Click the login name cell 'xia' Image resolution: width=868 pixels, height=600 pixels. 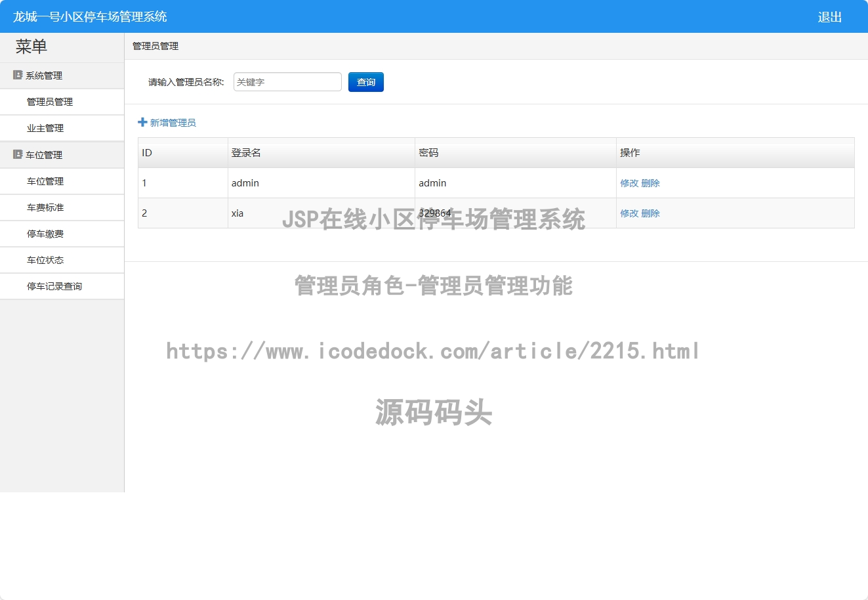[x=321, y=213]
